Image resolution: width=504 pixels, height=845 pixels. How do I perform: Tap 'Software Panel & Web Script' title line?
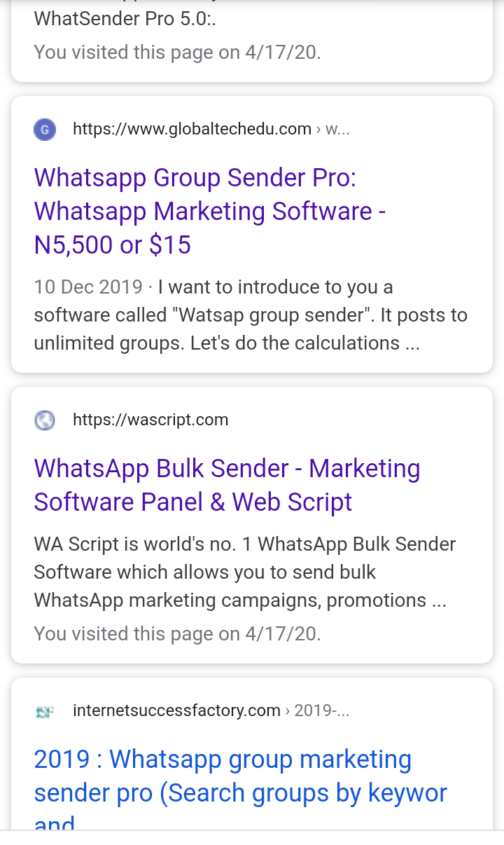pos(192,502)
